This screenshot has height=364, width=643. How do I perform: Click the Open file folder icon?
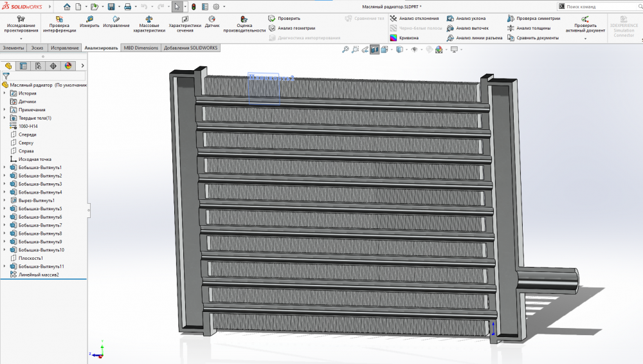click(95, 6)
